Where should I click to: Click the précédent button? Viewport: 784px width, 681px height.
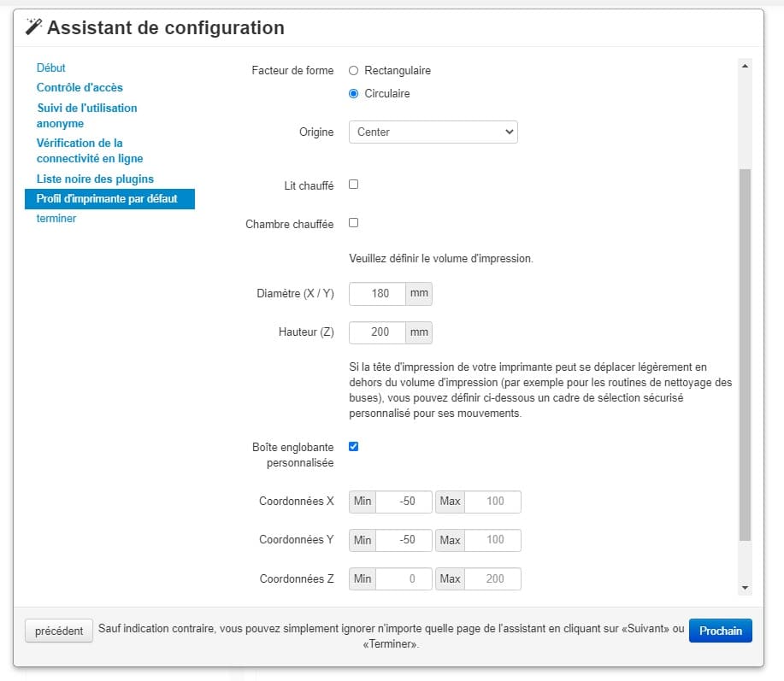point(58,631)
